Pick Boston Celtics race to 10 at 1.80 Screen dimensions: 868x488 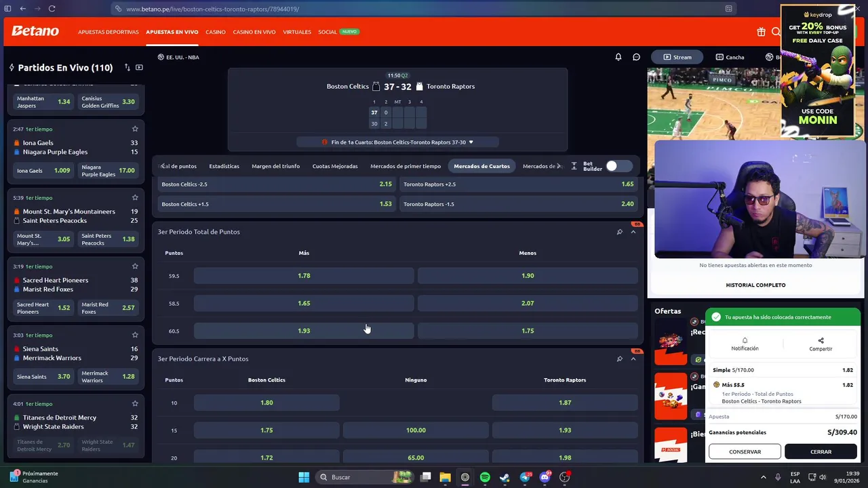(267, 403)
